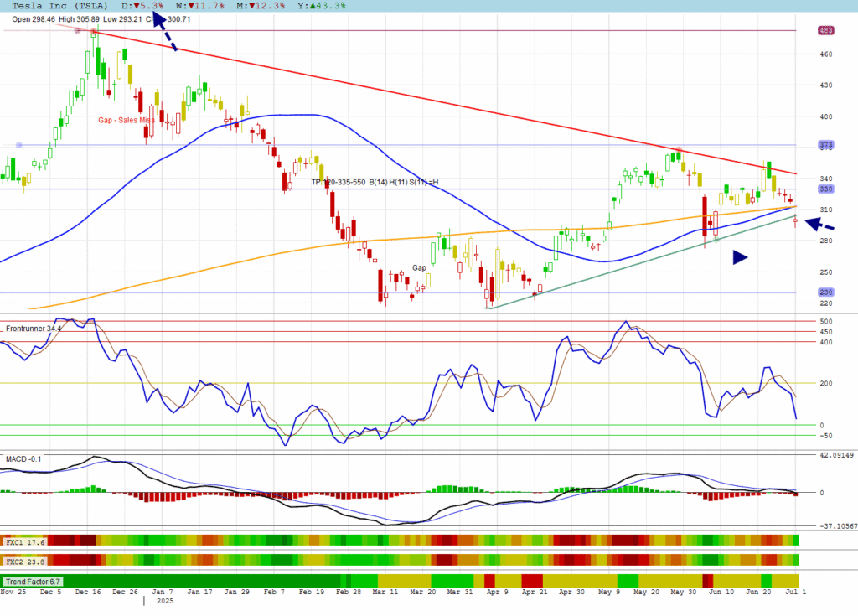Click the 500 level on Frontrunner scale
This screenshot has width=858, height=616.
coord(826,322)
